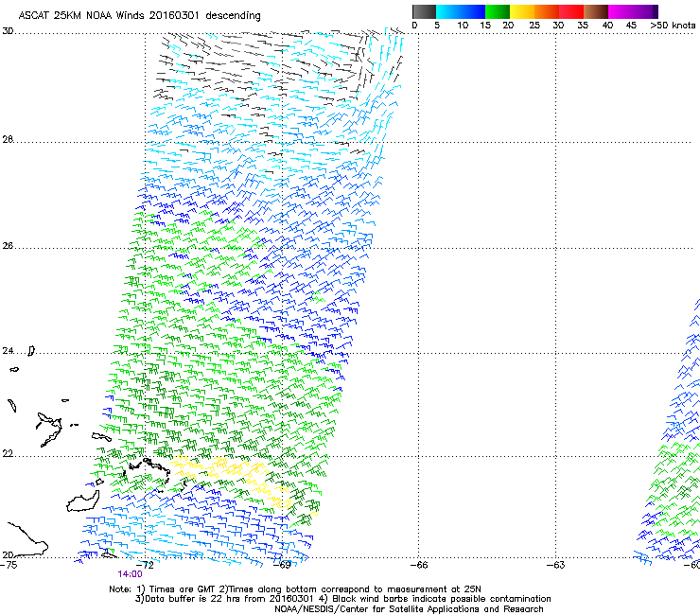Viewport: 700px width, 615px height.
Task: Click longitude label '-75'
Action: coord(9,565)
